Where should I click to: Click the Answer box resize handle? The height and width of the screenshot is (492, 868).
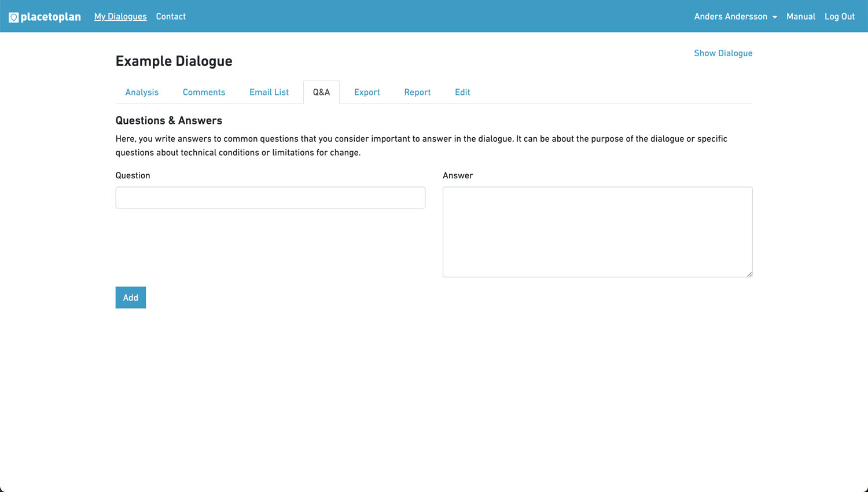749,274
